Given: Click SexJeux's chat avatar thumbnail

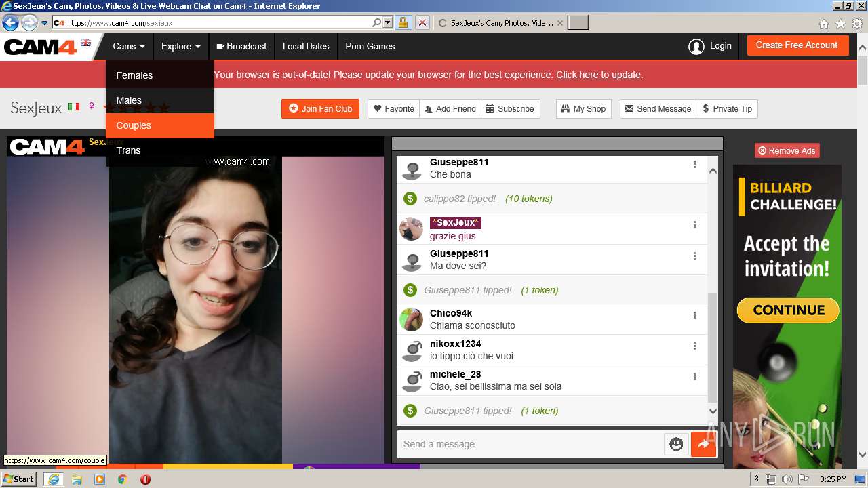Looking at the screenshot, I should pyautogui.click(x=411, y=229).
